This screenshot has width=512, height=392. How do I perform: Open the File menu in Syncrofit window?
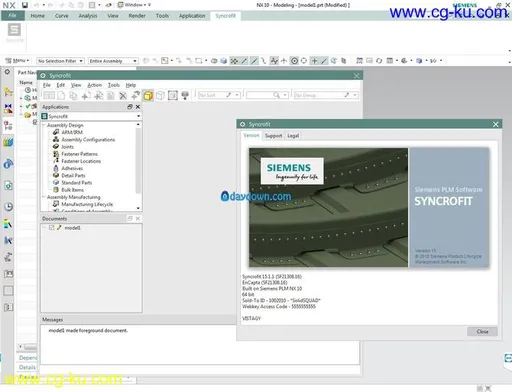pos(47,85)
